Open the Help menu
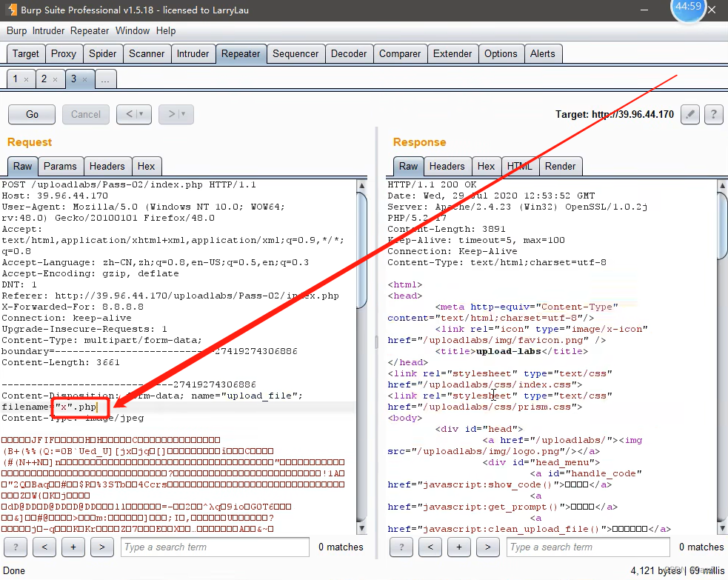 166,30
